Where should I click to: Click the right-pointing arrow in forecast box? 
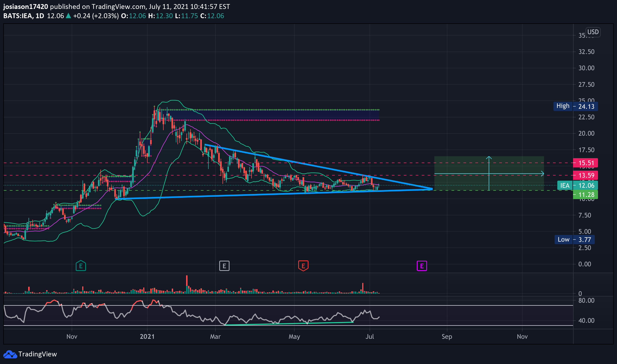tap(542, 174)
